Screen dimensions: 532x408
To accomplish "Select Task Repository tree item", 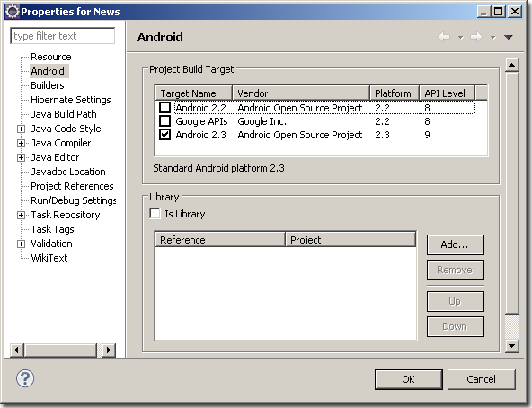I will pos(65,215).
